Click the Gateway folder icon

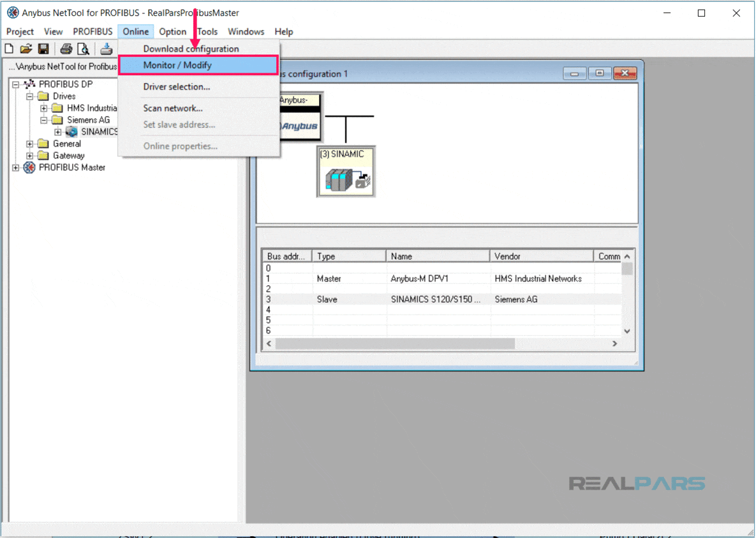[x=43, y=155]
